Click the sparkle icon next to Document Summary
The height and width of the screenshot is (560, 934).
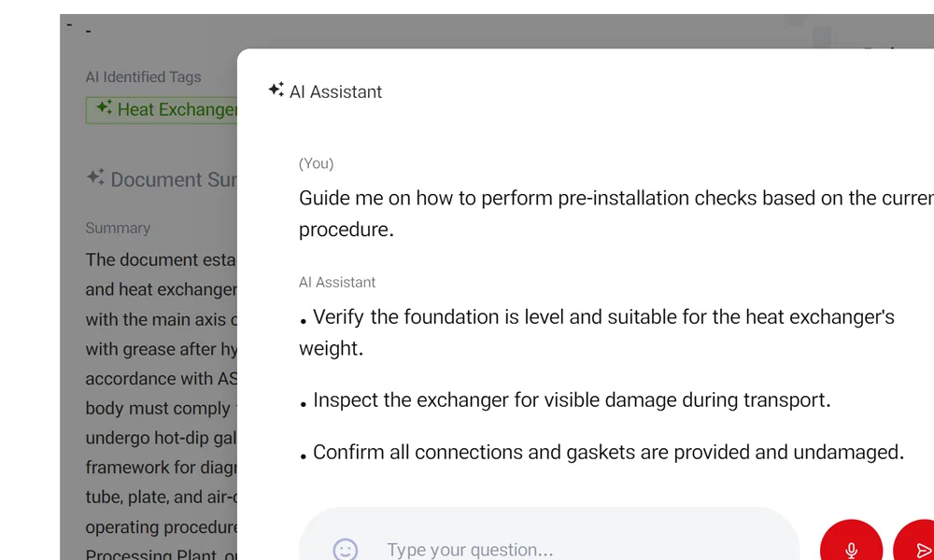click(x=95, y=177)
